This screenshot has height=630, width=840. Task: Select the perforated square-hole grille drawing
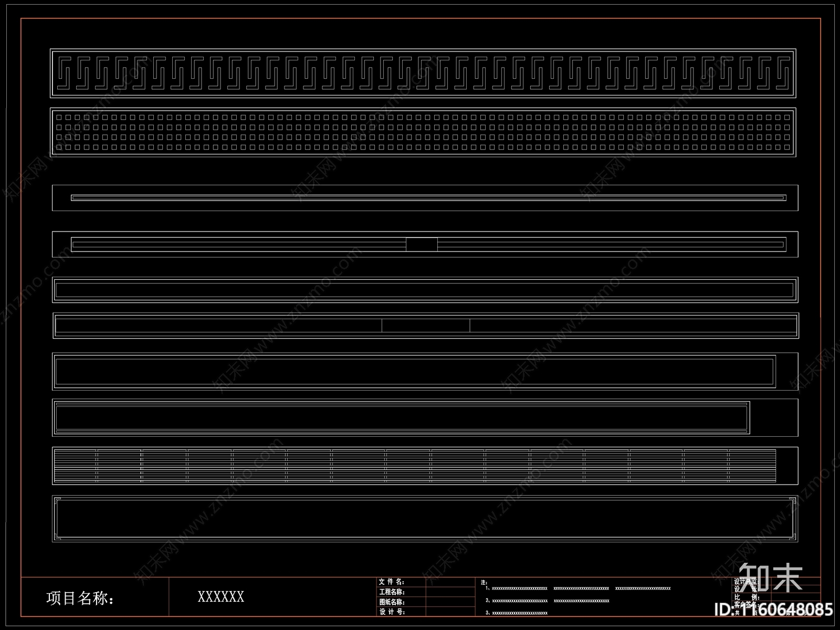click(423, 132)
